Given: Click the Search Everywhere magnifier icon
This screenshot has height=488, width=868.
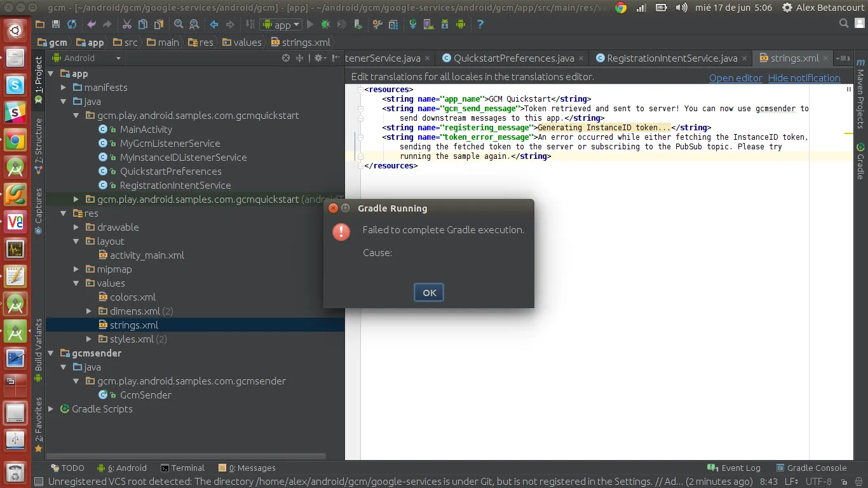Looking at the screenshot, I should pos(844,24).
